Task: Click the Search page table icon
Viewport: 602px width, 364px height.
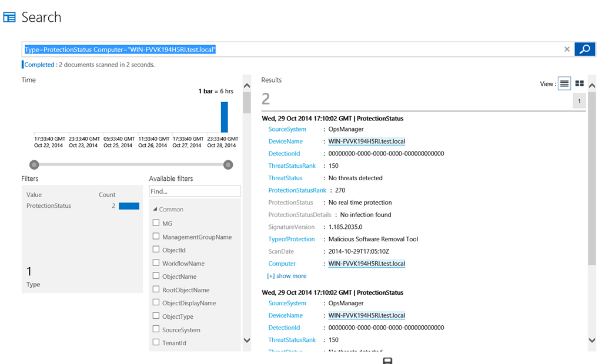Action: (x=9, y=17)
